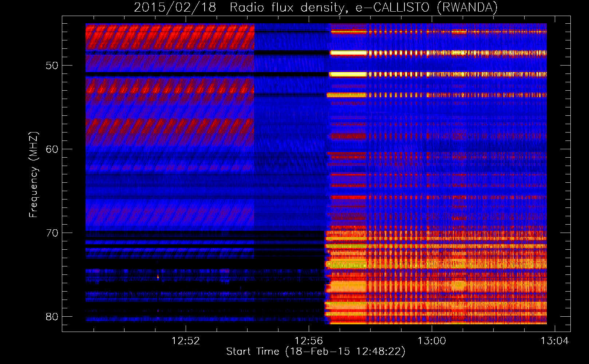Click the 80 MHz frequency axis label
This screenshot has height=364, width=589.
click(52, 317)
